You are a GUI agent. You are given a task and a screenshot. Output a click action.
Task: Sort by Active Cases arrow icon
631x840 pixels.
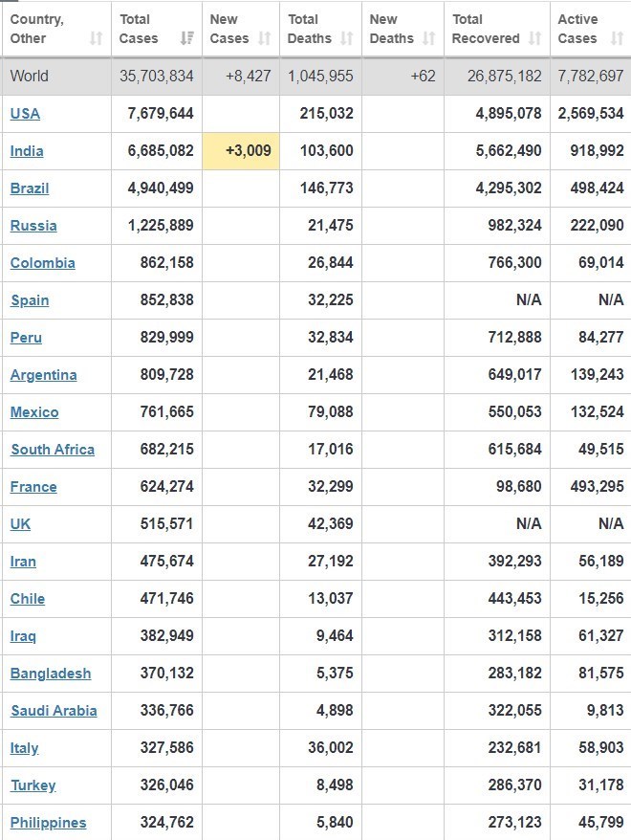click(x=615, y=38)
